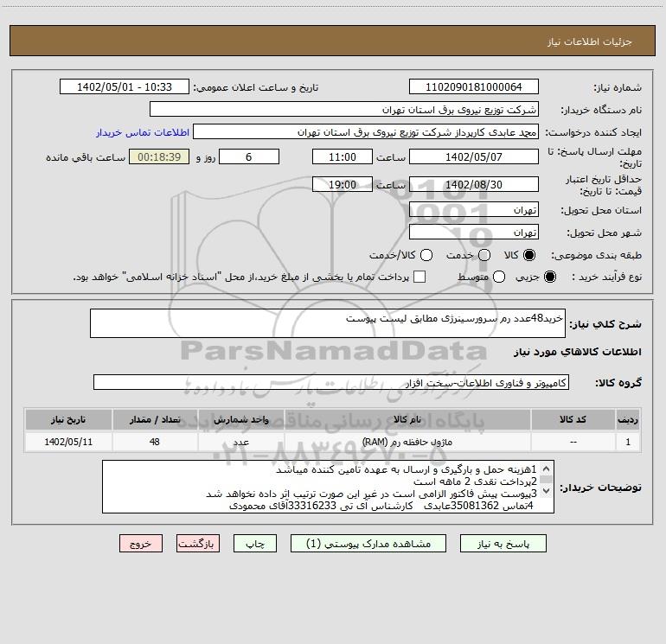This screenshot has height=644, width=666.
Task: Click the تعداد / مقدار column header
Action: point(155,419)
